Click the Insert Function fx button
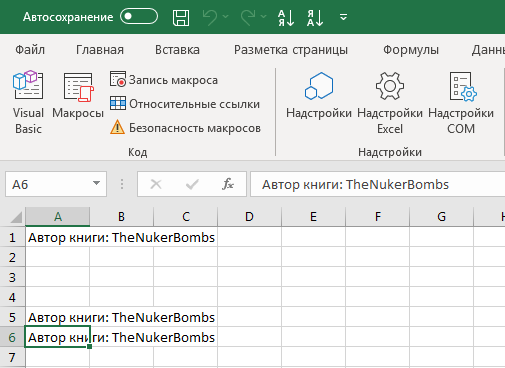 pos(228,184)
